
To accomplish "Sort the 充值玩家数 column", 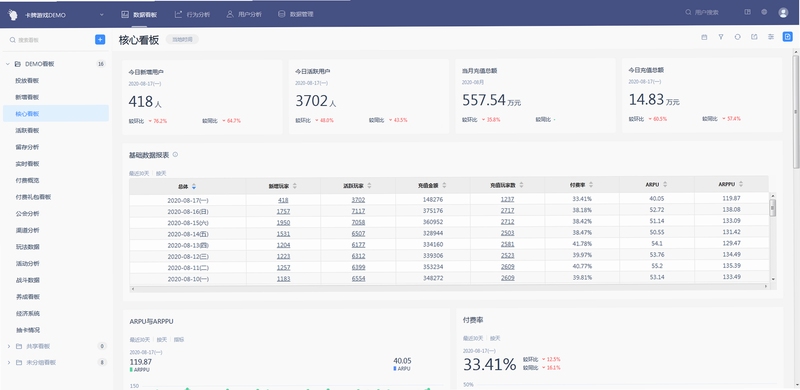I will 521,185.
